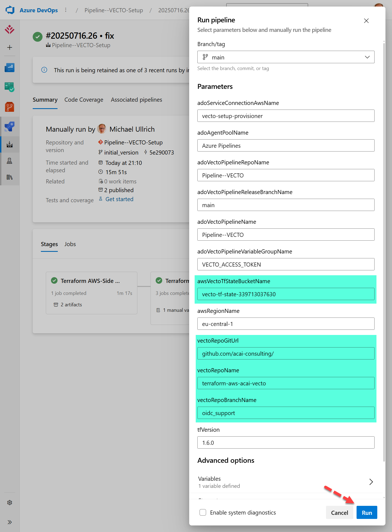Viewport: 392px width, 532px height.
Task: Select the Stages tab
Action: [49, 244]
